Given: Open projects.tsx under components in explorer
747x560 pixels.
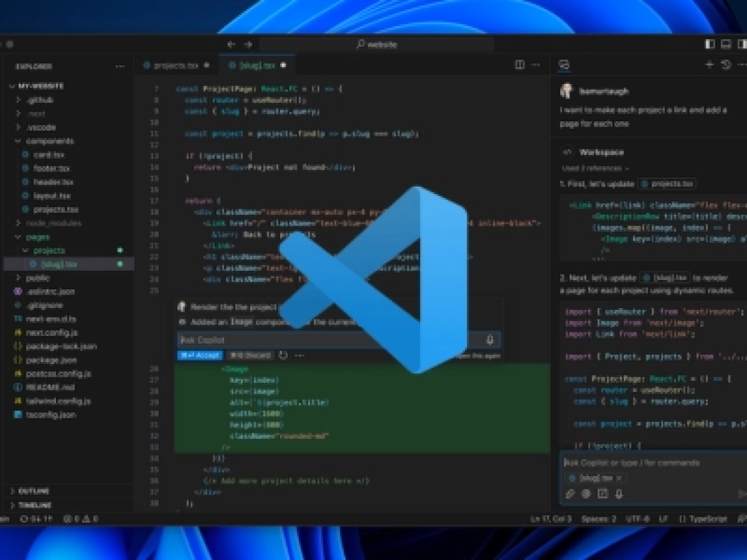Looking at the screenshot, I should coord(69,209).
